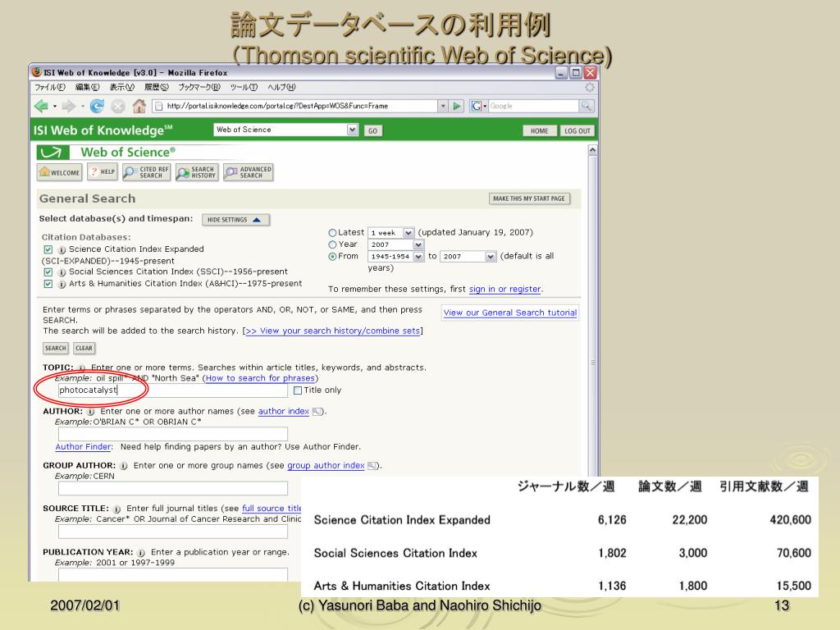Click the GO button
Viewport: 840px width, 630px height.
click(373, 130)
